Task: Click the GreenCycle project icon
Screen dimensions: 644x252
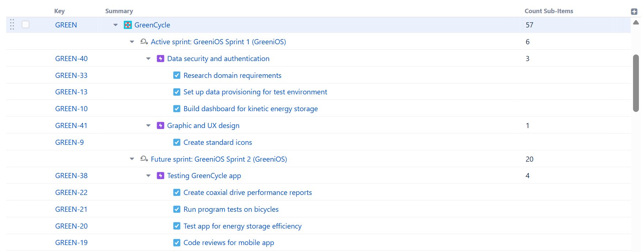Action: (127, 25)
